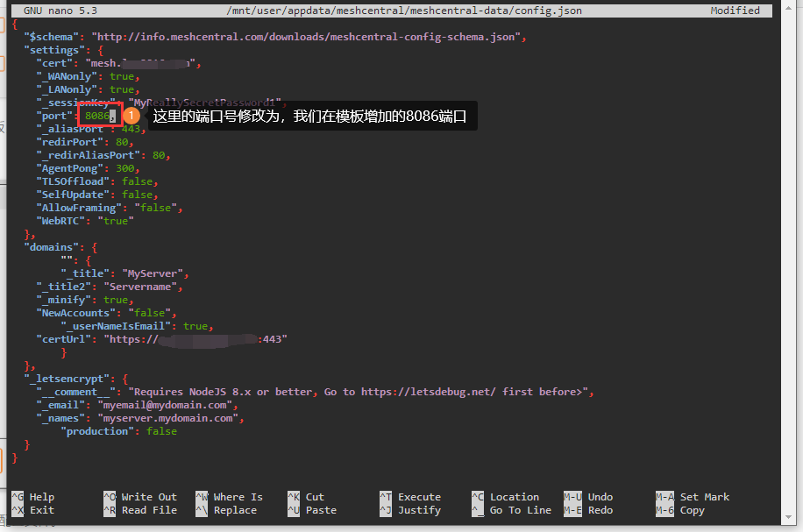The height and width of the screenshot is (532, 803).
Task: Click the ^U Paste shortcut
Action: pyautogui.click(x=312, y=510)
